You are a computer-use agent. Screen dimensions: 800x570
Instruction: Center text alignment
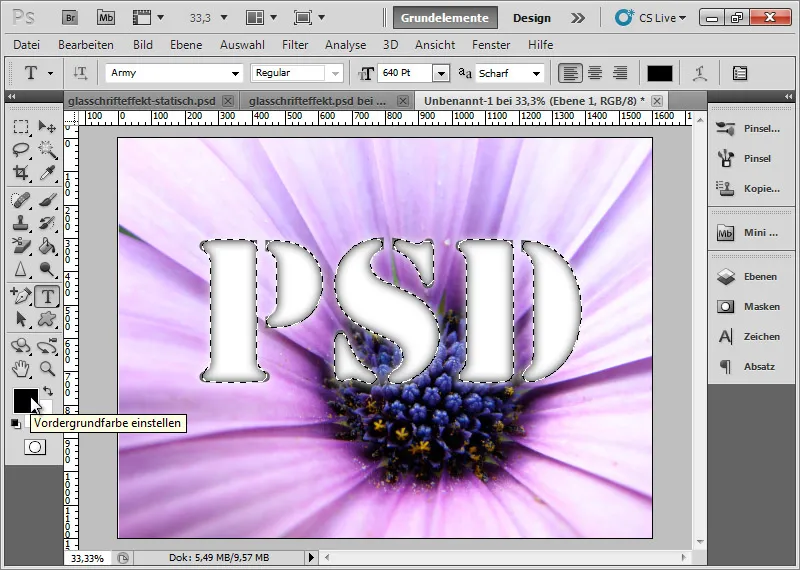point(595,73)
